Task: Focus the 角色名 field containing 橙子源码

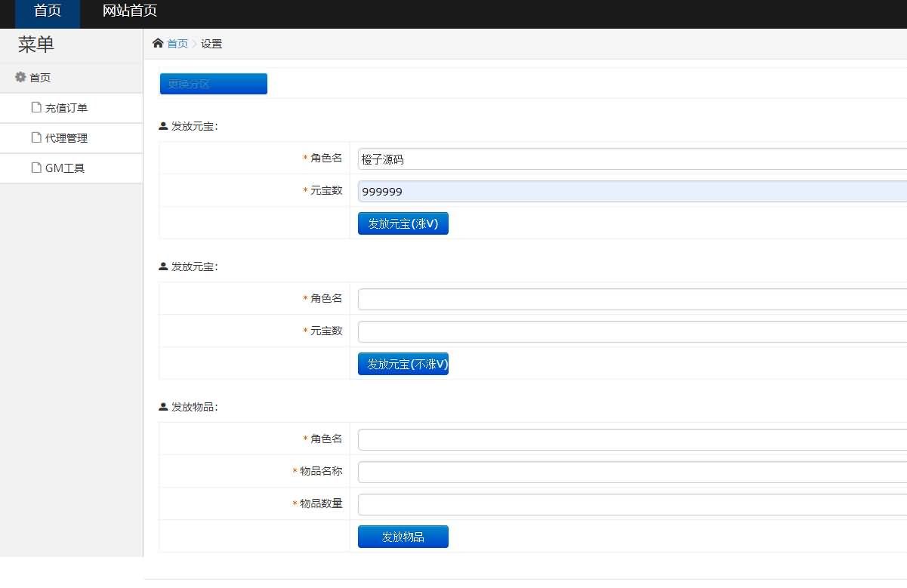Action: [631, 159]
